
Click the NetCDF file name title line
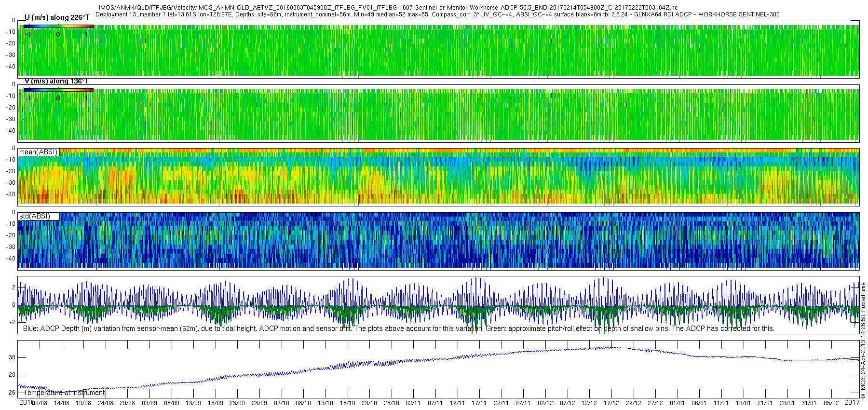pos(388,8)
